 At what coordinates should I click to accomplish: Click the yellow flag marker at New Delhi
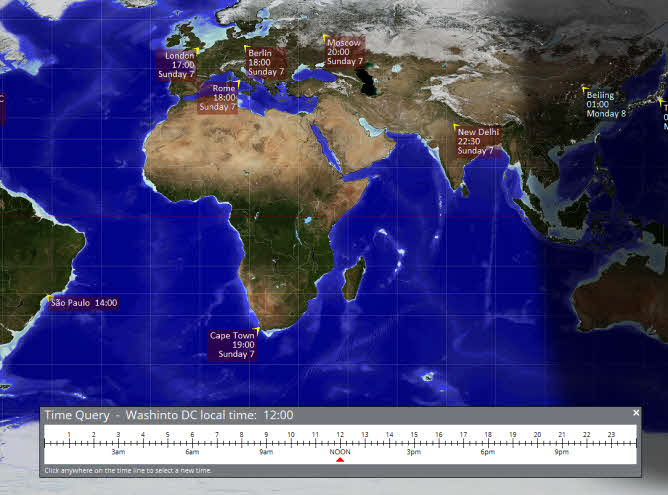pos(456,127)
